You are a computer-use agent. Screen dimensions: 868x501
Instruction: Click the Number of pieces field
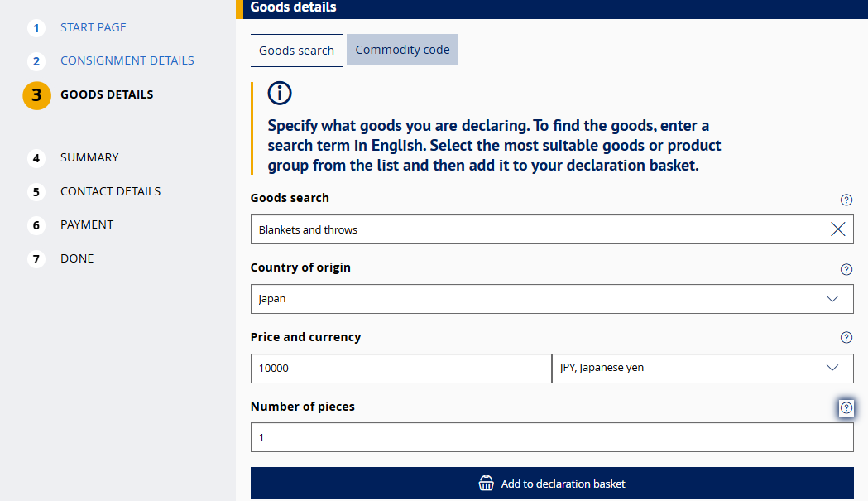(552, 438)
